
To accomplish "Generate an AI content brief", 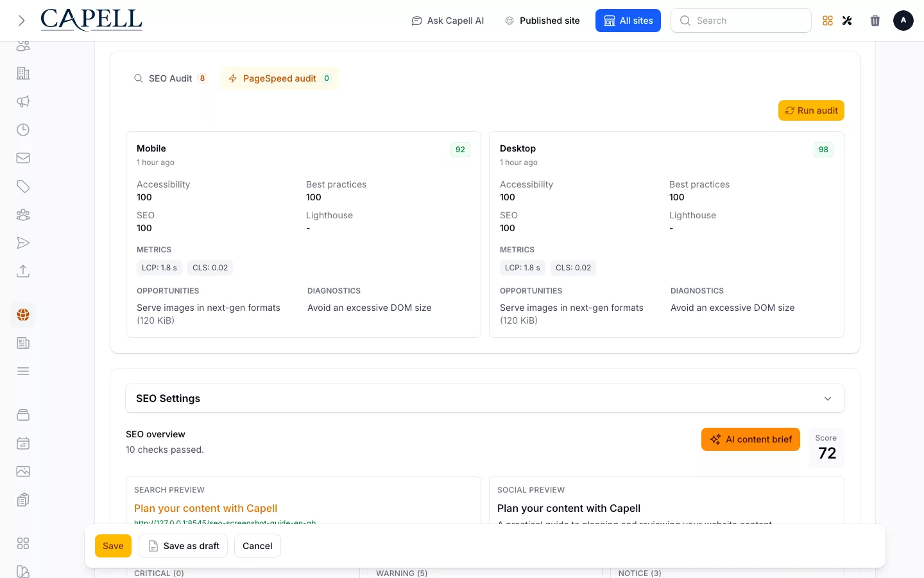I will 751,439.
